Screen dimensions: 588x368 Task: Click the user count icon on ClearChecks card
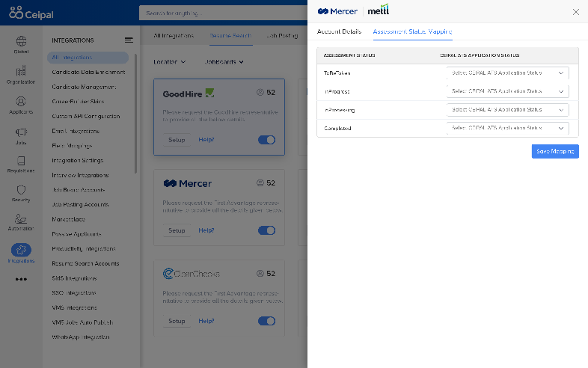(260, 274)
